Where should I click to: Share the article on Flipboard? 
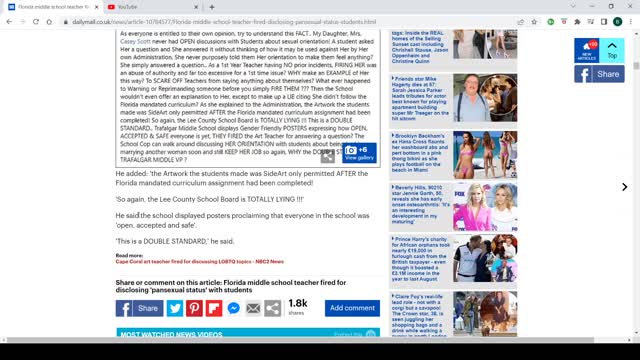214,308
